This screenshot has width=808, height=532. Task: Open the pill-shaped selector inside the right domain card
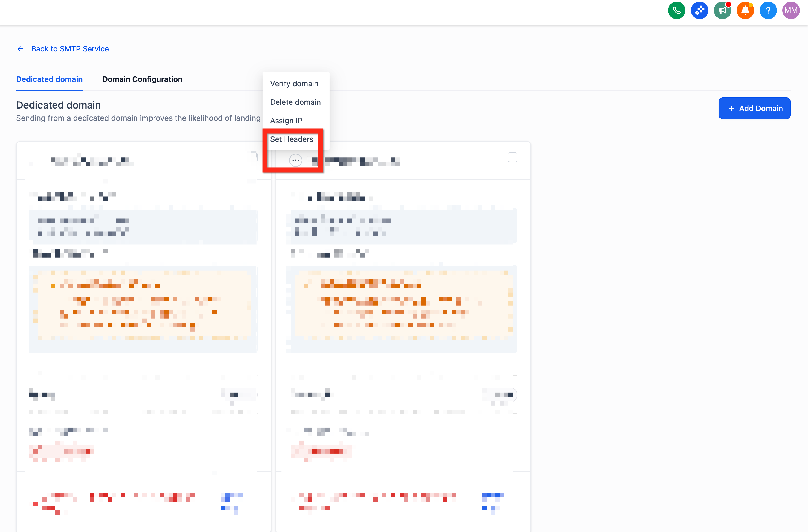click(499, 395)
